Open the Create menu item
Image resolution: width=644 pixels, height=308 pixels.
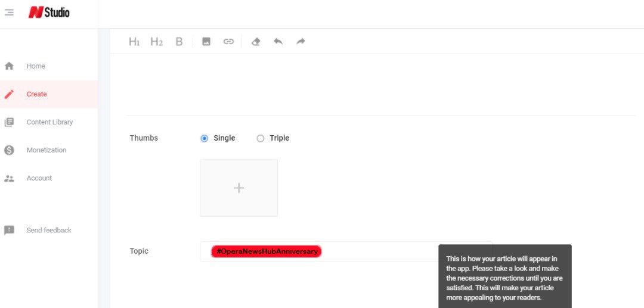coord(49,94)
